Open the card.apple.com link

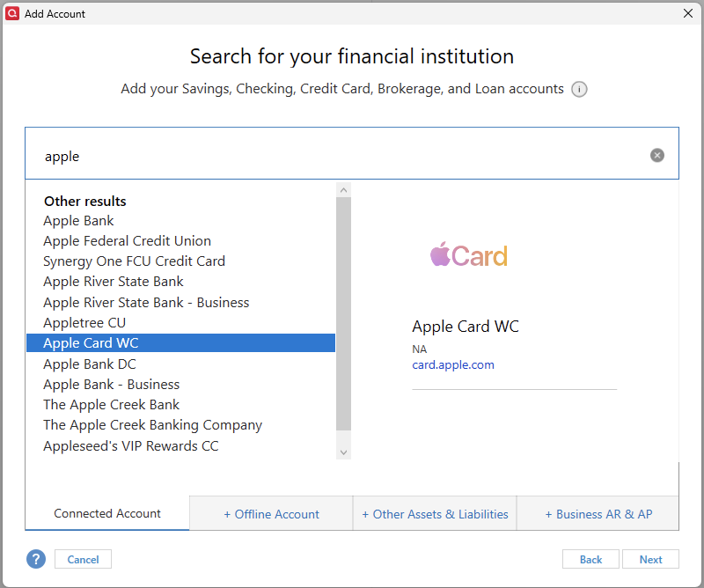click(x=453, y=364)
